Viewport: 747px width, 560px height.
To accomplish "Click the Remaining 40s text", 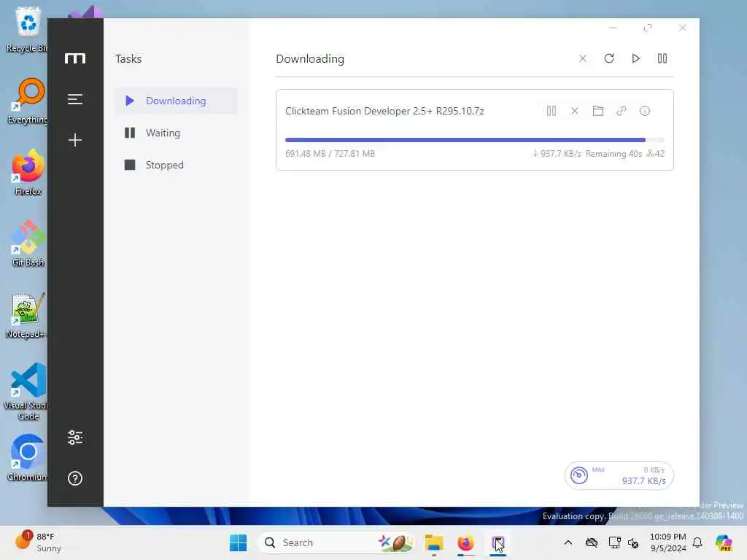I will coord(614,153).
